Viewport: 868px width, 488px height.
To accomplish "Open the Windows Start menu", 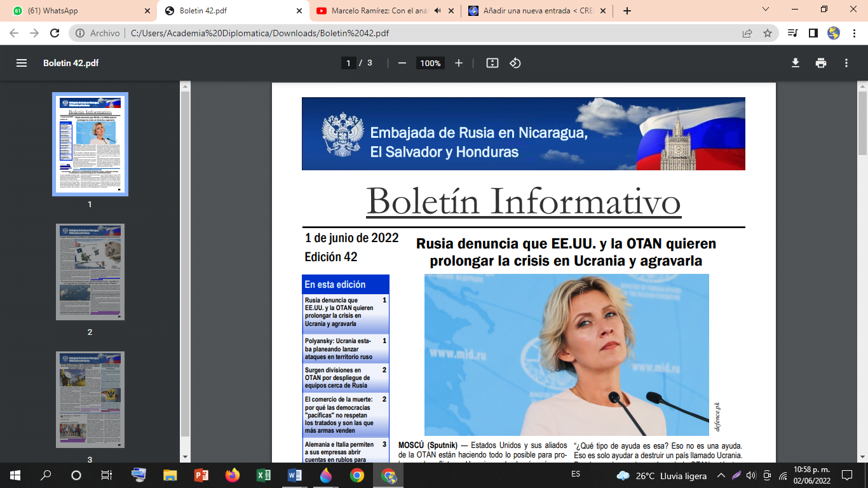I will 15,475.
